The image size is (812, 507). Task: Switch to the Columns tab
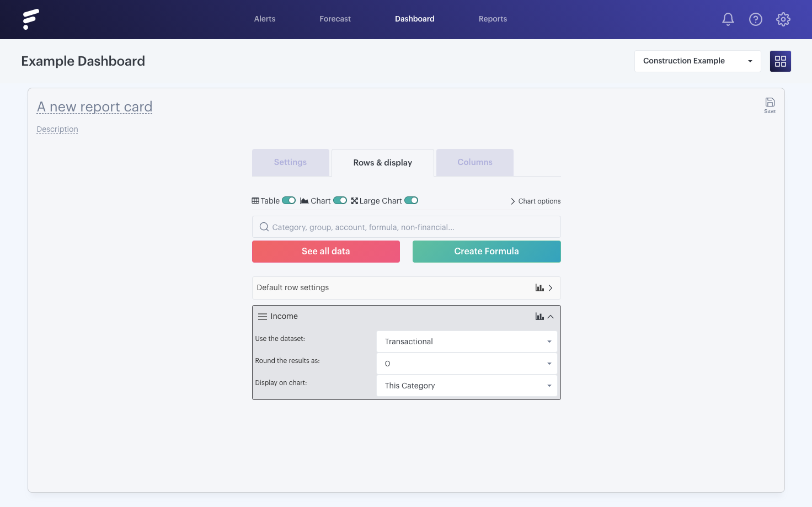point(475,162)
